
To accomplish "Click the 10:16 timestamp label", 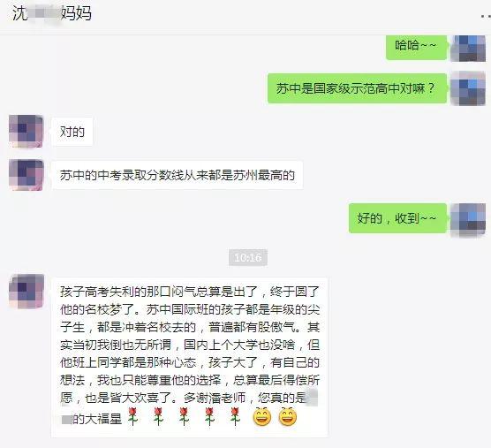I will (x=248, y=257).
